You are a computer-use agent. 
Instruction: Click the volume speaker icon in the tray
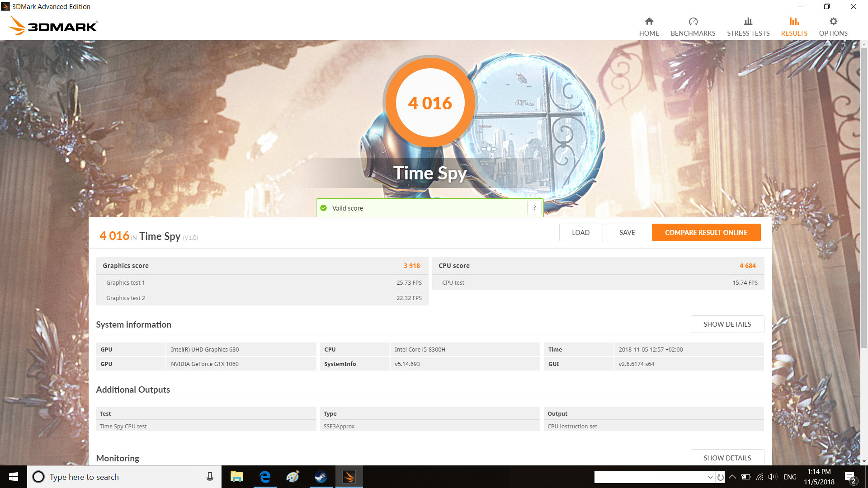coord(772,477)
